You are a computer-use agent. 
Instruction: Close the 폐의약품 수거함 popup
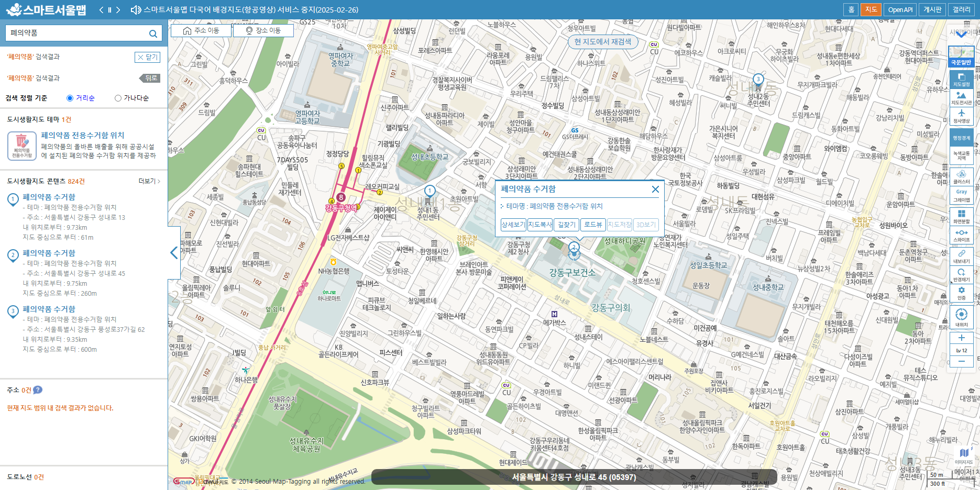coord(655,189)
